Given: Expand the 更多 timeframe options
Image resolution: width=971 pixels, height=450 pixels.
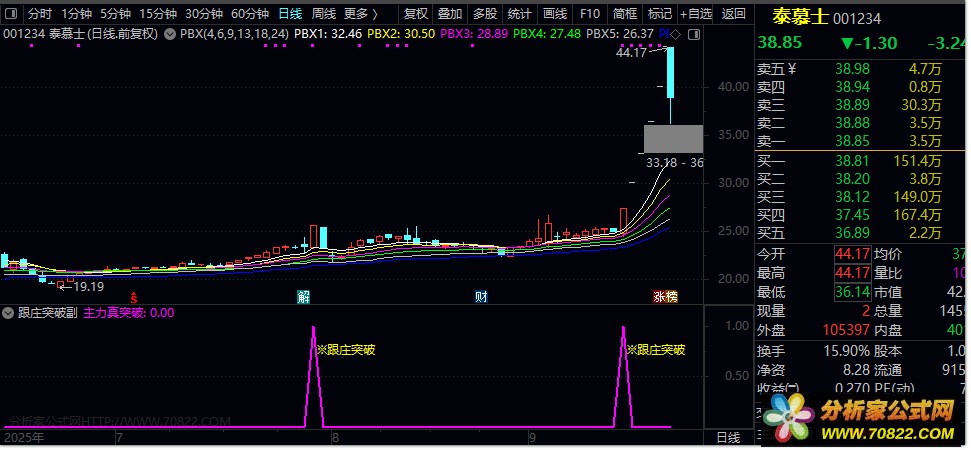Looking at the screenshot, I should tap(360, 14).
